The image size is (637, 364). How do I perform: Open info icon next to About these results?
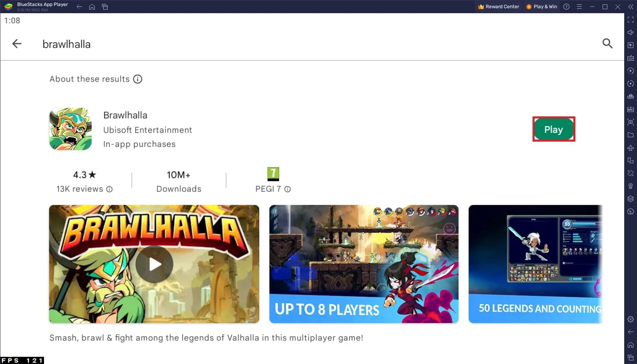click(x=138, y=79)
